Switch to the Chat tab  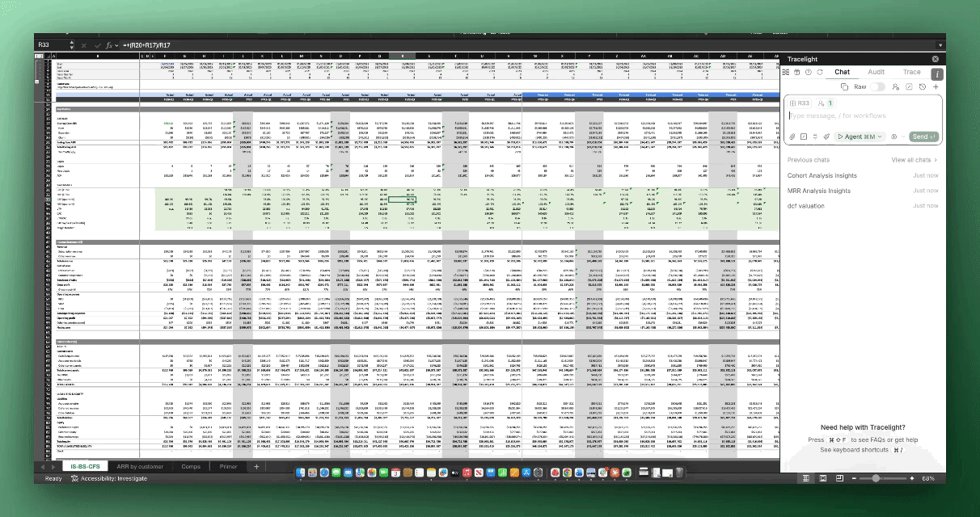click(x=842, y=72)
